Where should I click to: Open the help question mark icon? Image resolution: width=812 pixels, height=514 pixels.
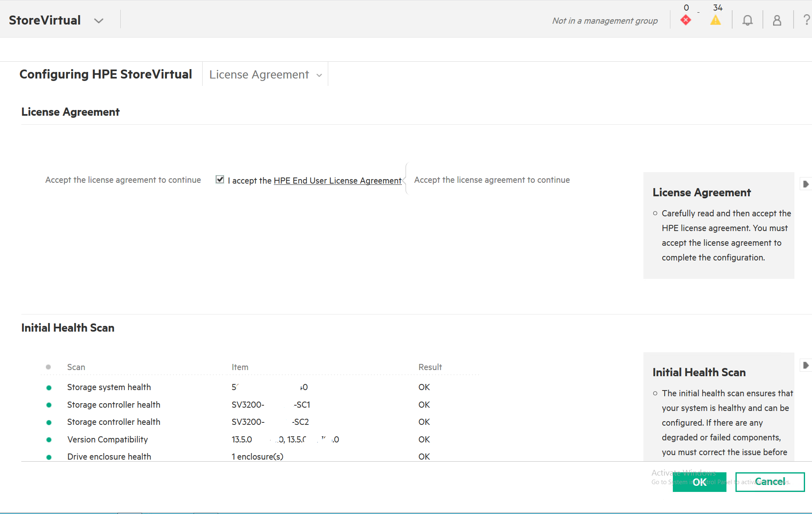point(806,20)
